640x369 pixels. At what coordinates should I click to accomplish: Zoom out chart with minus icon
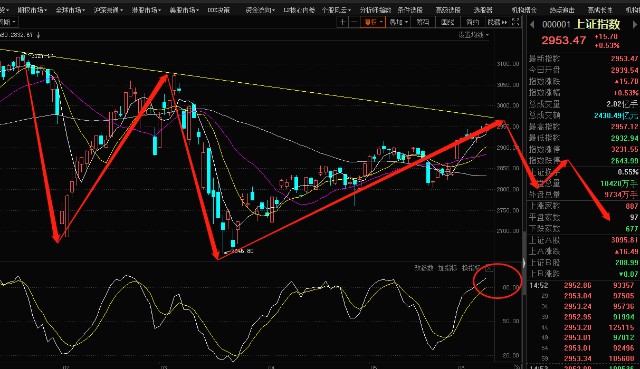[353, 22]
